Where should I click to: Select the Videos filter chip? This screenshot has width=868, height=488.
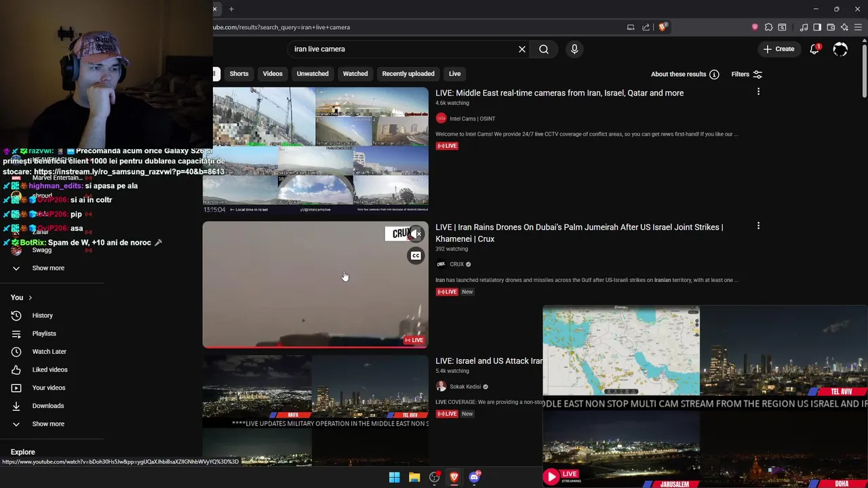click(273, 74)
